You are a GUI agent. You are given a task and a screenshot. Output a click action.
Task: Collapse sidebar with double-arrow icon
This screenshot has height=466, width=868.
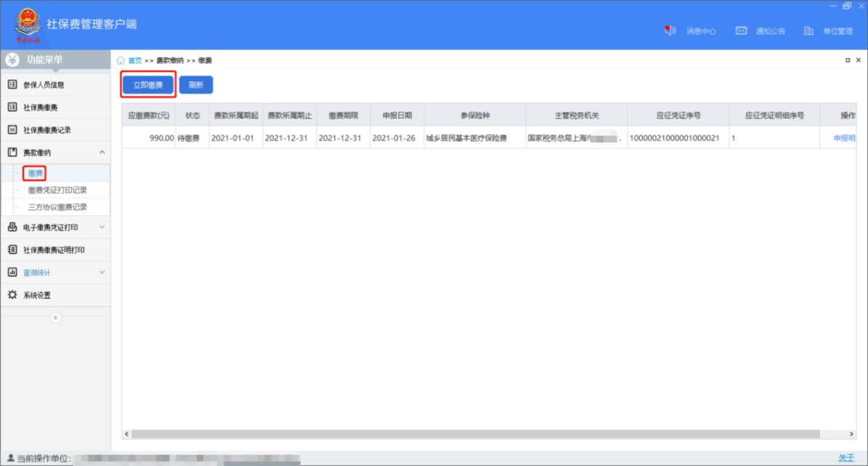[56, 318]
